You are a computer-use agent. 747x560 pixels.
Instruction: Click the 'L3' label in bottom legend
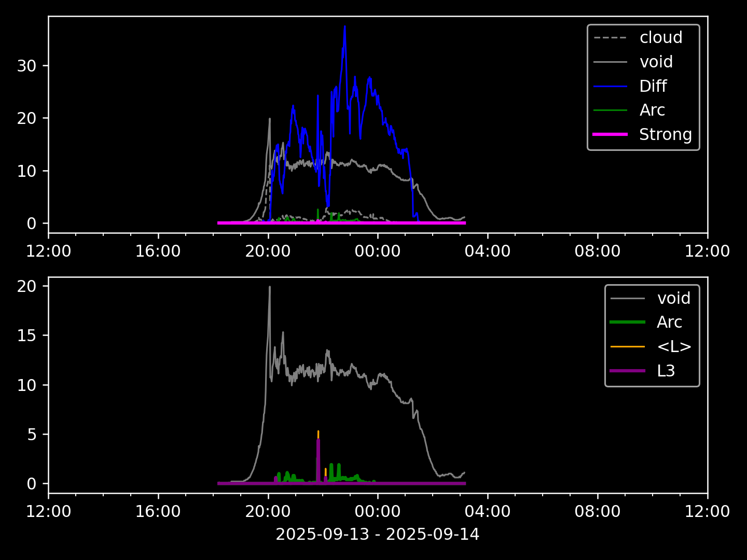click(666, 371)
